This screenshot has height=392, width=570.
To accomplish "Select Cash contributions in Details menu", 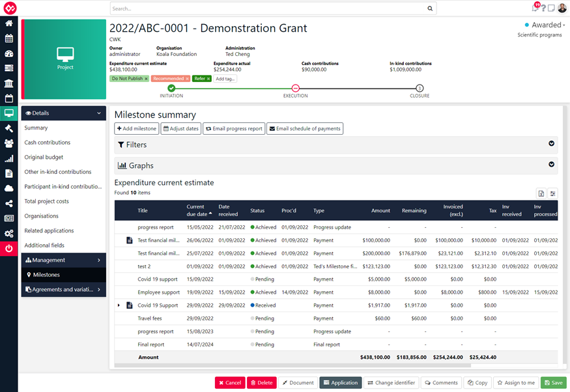I will click(x=48, y=143).
